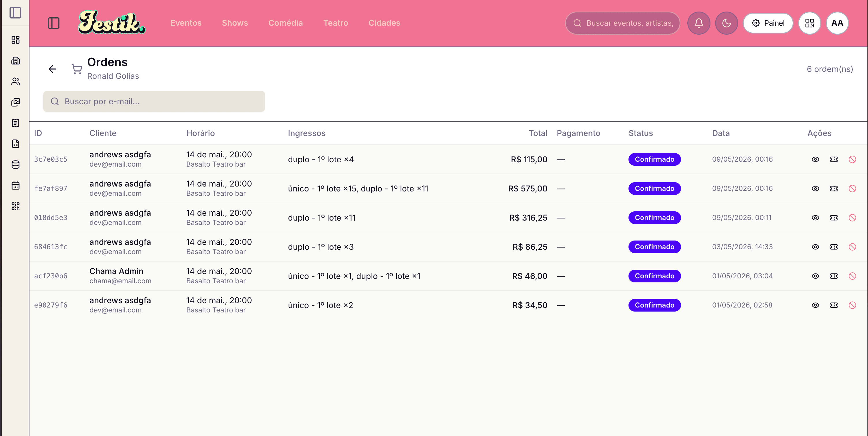Click the Data column header
The height and width of the screenshot is (436, 868).
721,133
